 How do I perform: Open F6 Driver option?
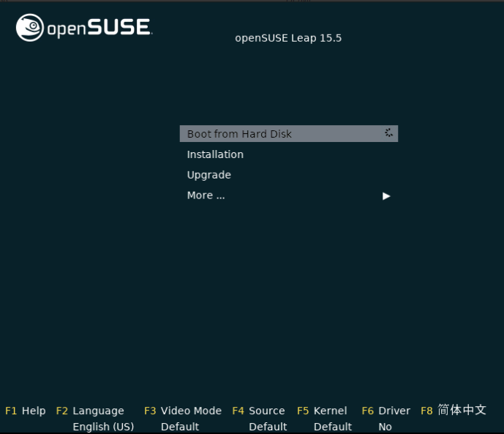click(386, 411)
